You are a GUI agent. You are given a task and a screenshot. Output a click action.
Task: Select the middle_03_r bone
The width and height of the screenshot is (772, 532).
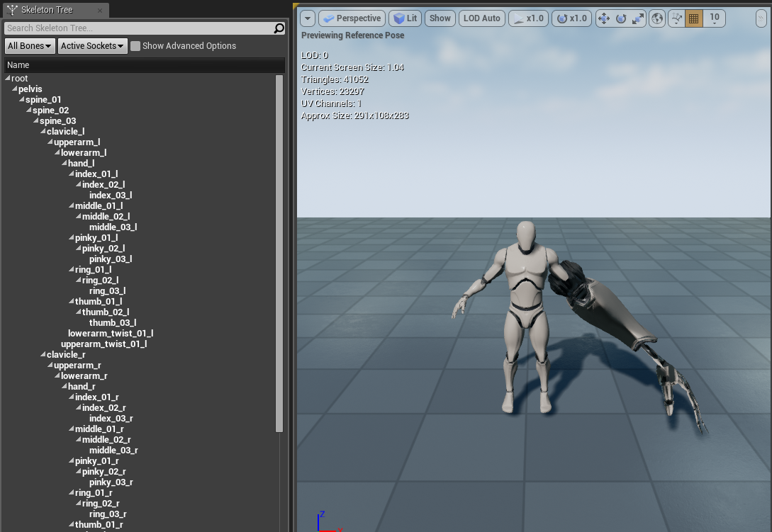pos(113,451)
